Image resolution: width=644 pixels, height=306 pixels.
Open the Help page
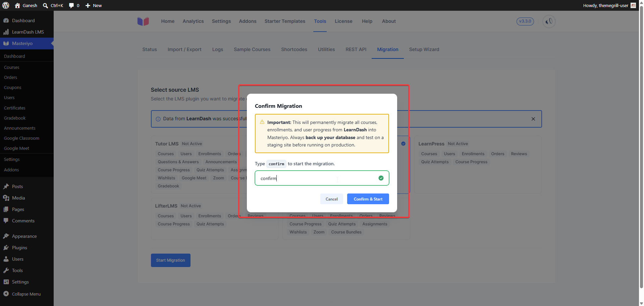(367, 21)
